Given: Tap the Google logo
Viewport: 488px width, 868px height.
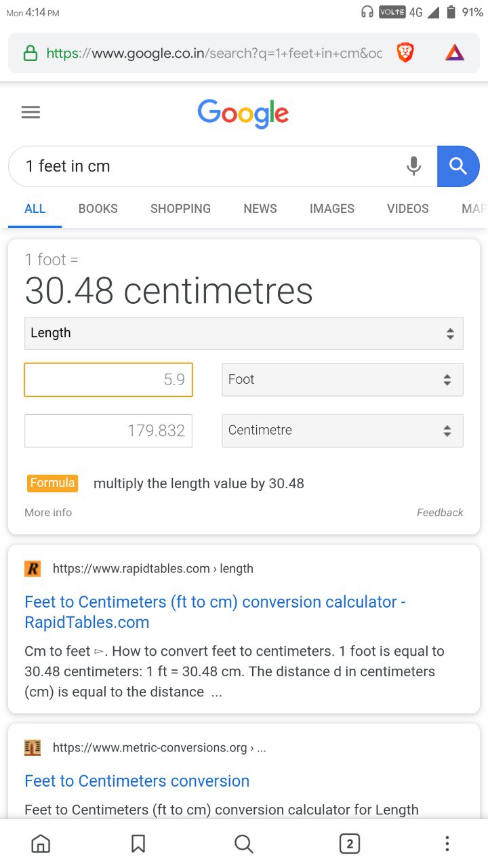Looking at the screenshot, I should pos(243,113).
